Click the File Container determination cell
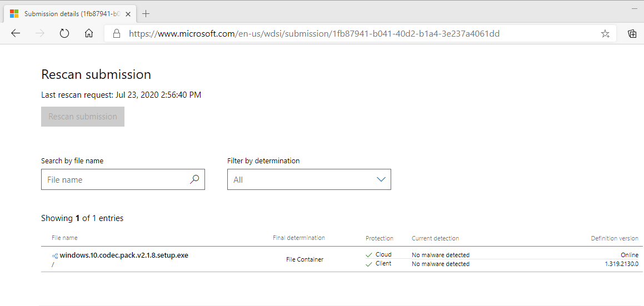The width and height of the screenshot is (644, 306). [304, 259]
